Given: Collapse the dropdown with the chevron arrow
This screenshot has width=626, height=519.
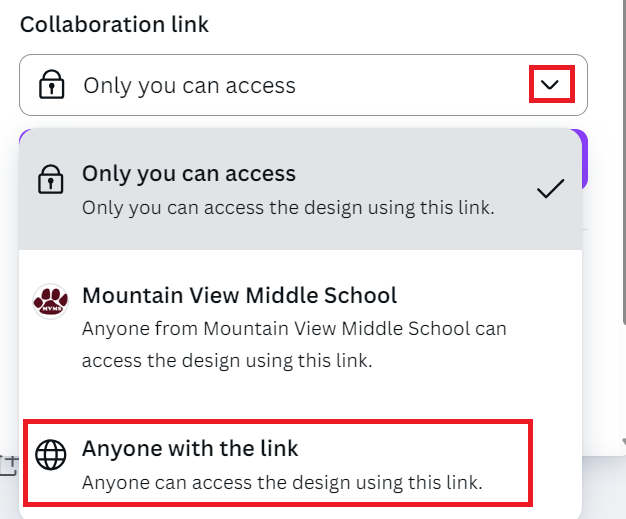Looking at the screenshot, I should 550,84.
